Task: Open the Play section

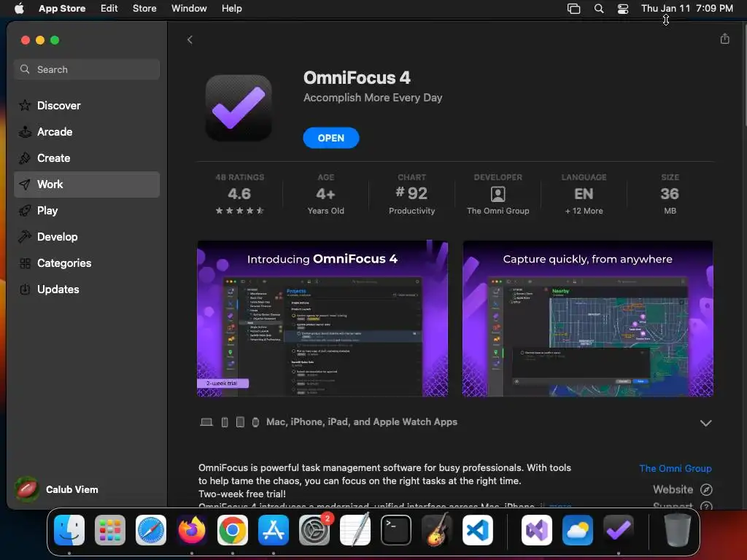Action: pos(87,211)
